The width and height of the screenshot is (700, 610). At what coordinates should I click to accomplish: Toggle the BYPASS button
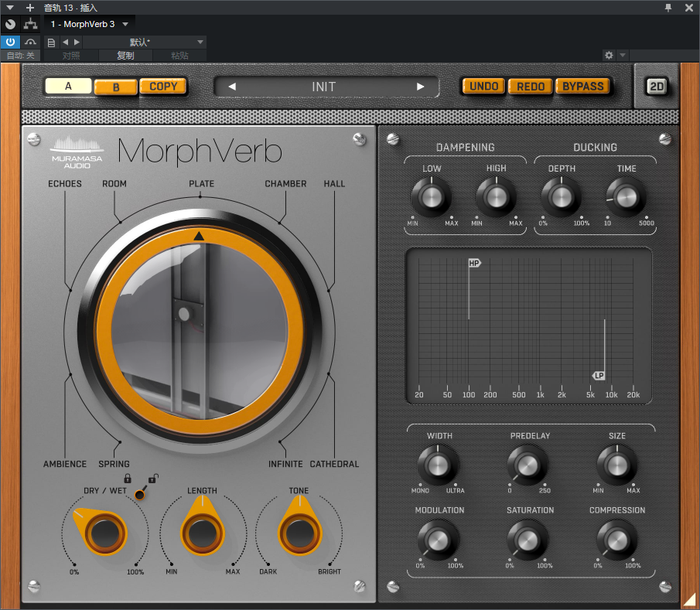click(x=582, y=86)
